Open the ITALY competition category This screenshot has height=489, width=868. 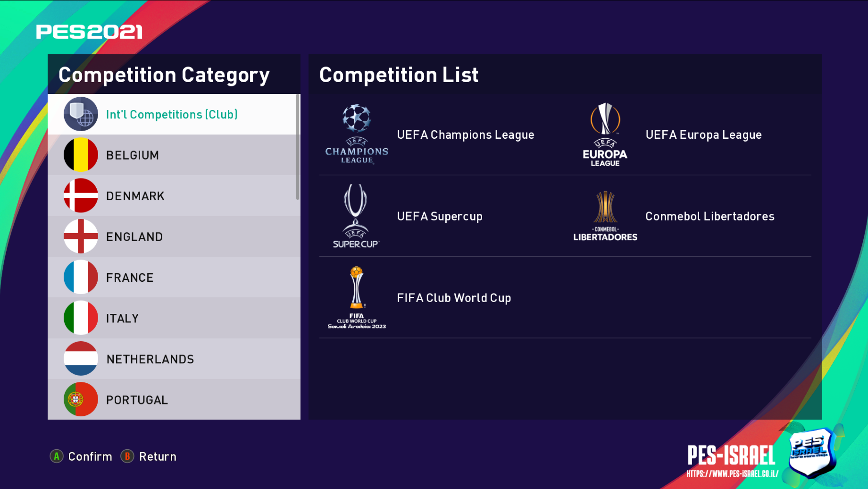[x=122, y=319]
